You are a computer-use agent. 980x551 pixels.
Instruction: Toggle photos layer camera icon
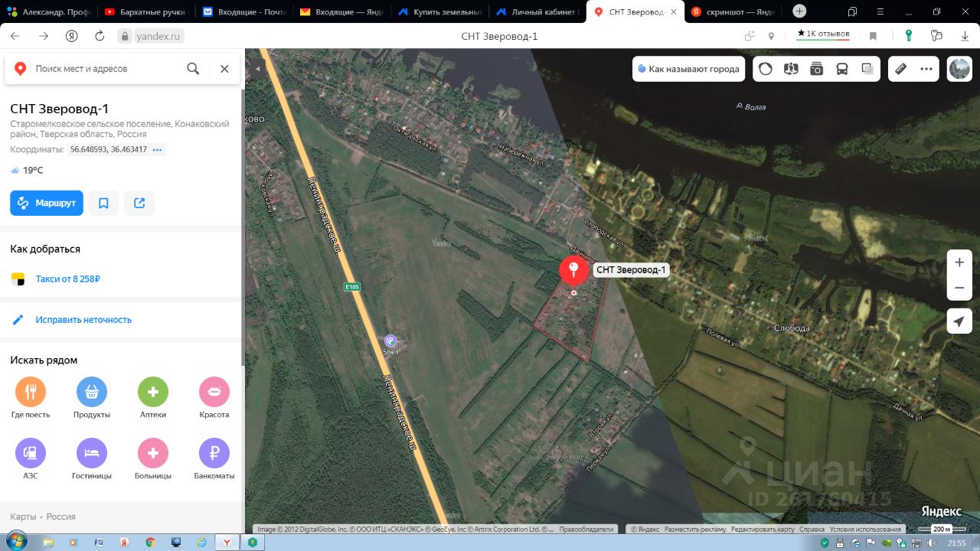[x=816, y=69]
